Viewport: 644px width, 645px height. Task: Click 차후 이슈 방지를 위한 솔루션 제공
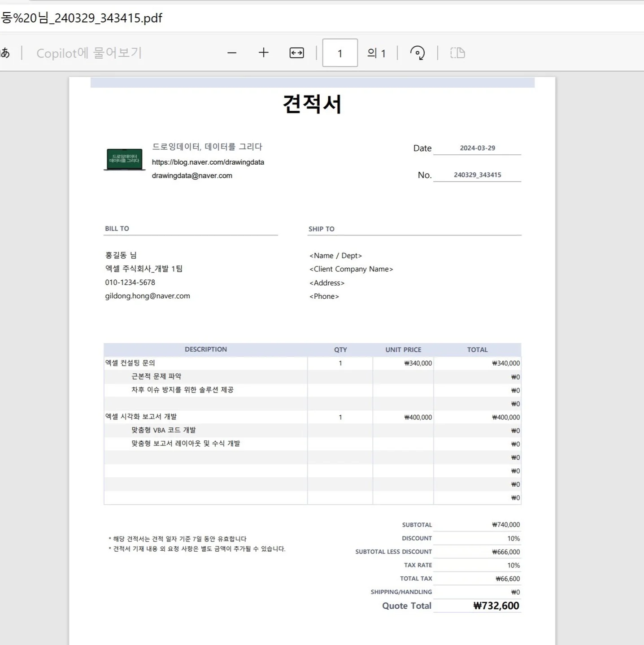tap(182, 390)
